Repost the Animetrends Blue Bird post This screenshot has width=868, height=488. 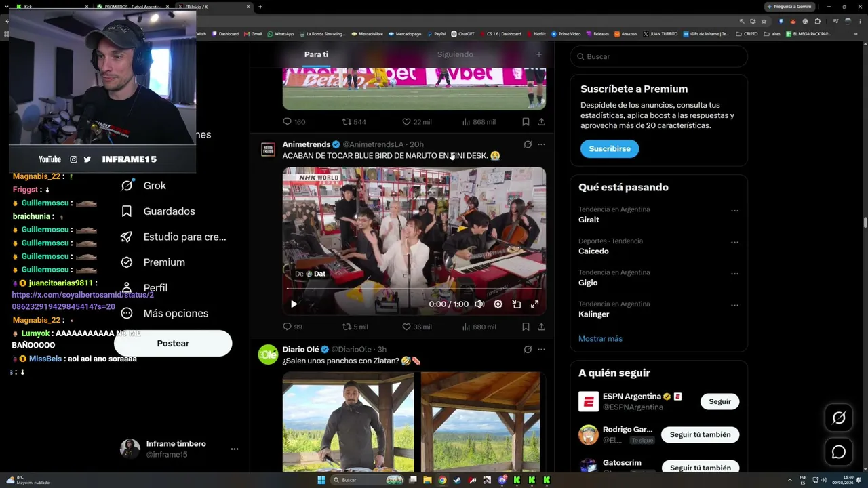tap(355, 327)
